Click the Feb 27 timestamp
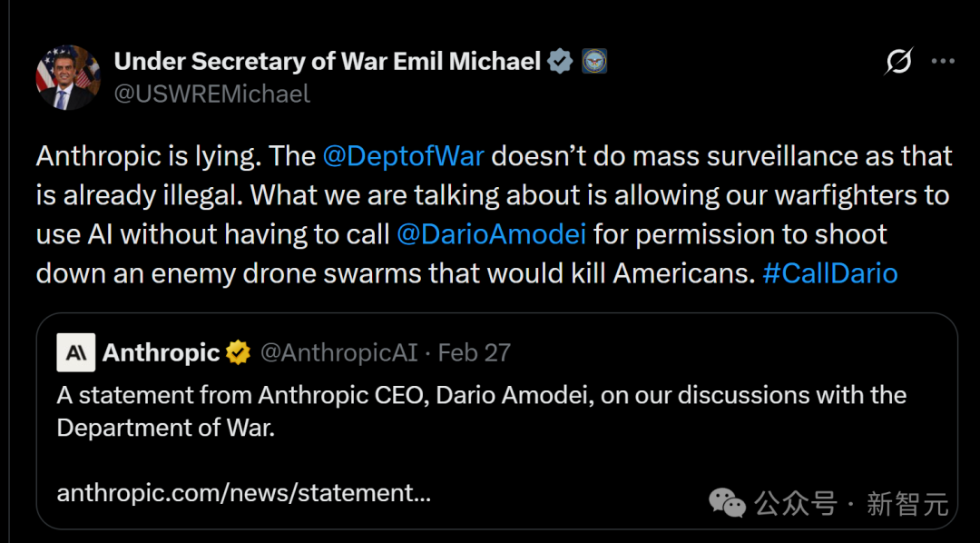 pos(475,352)
